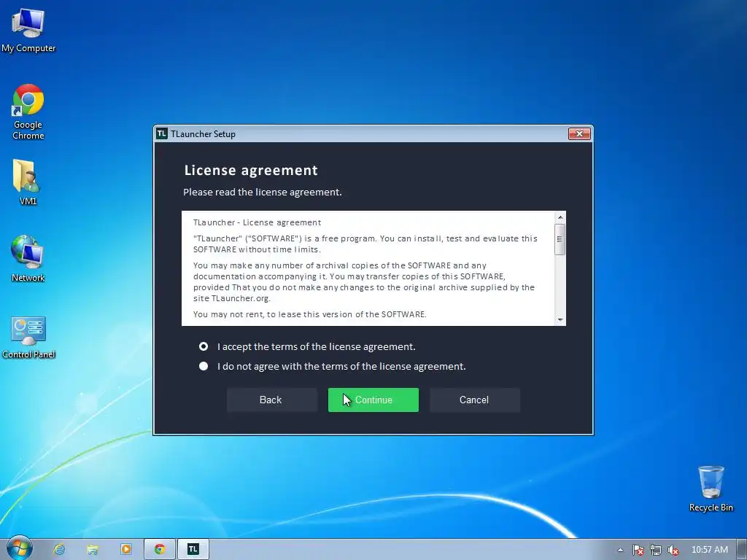Cancel the TLauncher Setup installation
Viewport: 747px width, 560px height.
tap(474, 400)
